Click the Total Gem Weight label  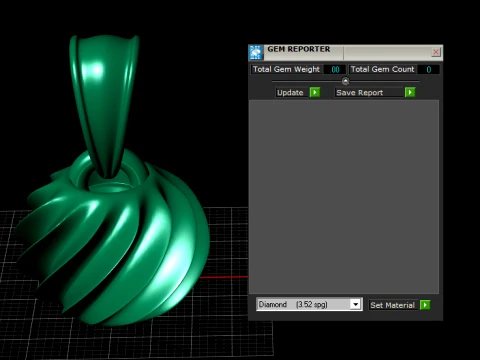tap(286, 69)
